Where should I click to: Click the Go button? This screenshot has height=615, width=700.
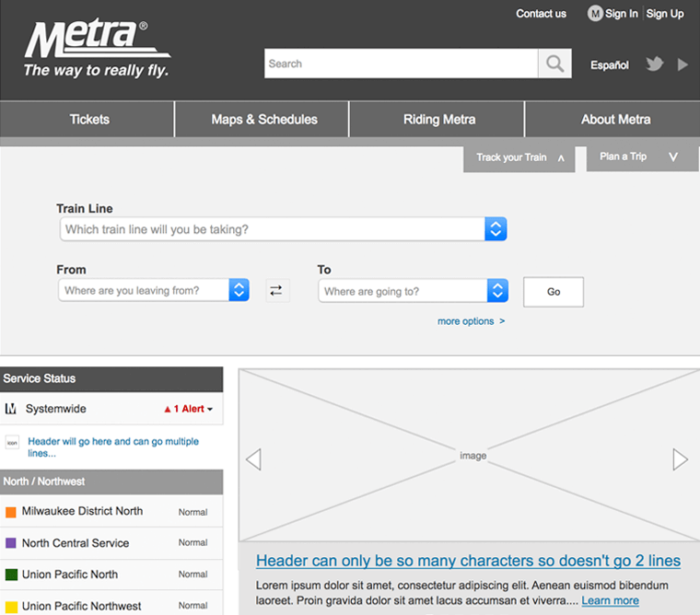click(554, 292)
